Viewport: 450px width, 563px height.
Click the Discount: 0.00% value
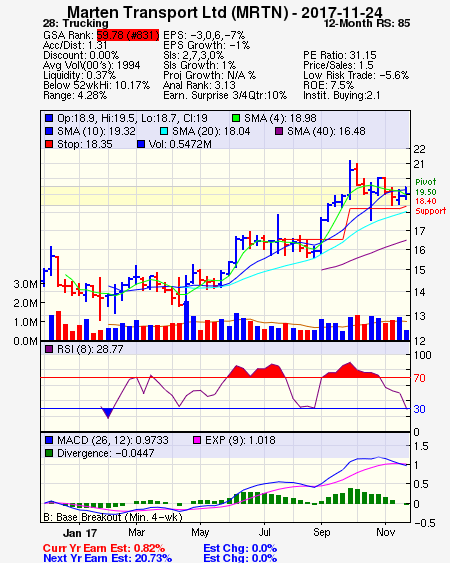pyautogui.click(x=81, y=55)
